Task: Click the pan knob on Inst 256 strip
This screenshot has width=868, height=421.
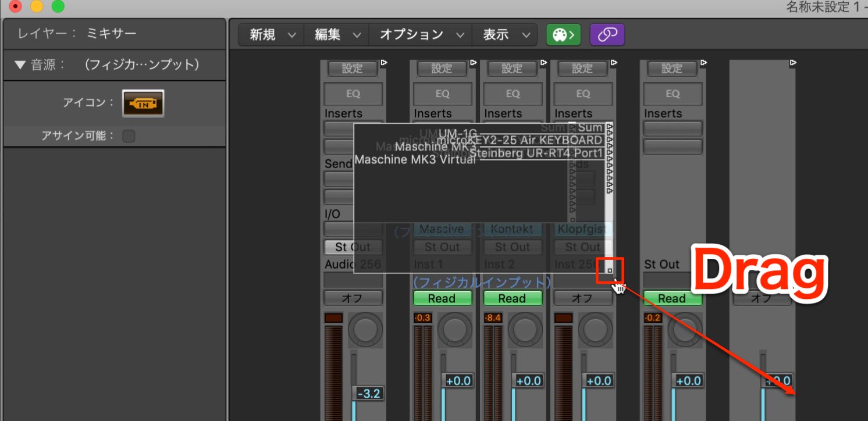Action: 596,330
